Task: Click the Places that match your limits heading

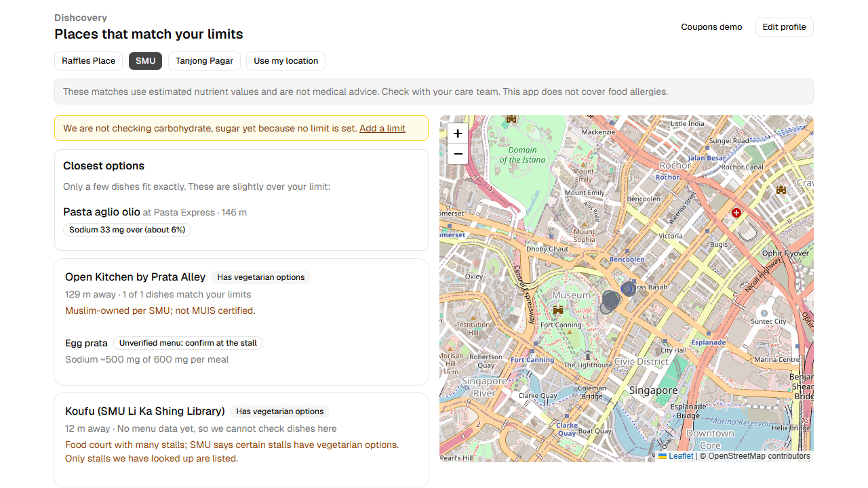Action: point(149,34)
